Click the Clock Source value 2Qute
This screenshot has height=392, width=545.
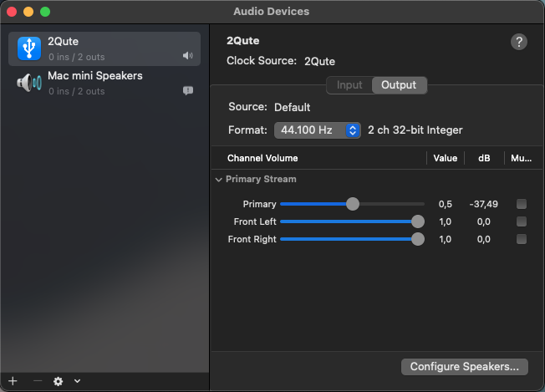pyautogui.click(x=320, y=62)
